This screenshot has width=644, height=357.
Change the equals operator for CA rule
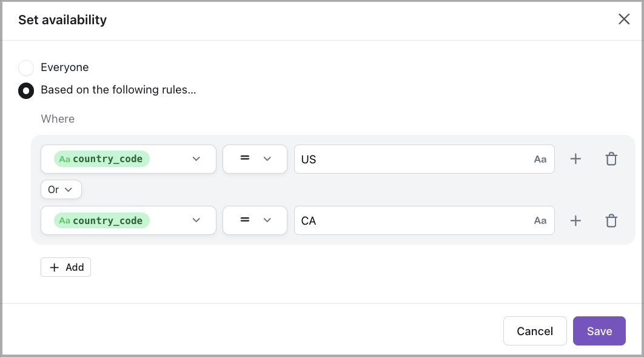(255, 221)
